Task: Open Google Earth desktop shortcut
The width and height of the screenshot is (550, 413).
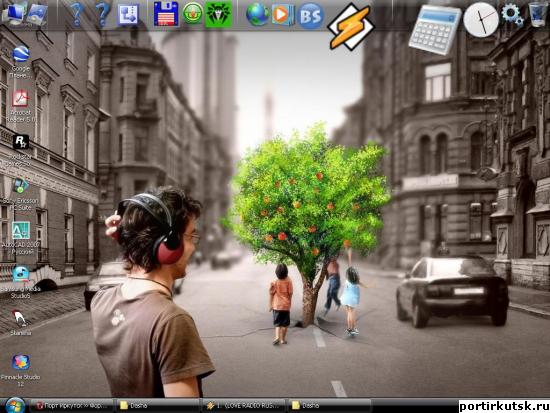Action: [21, 62]
